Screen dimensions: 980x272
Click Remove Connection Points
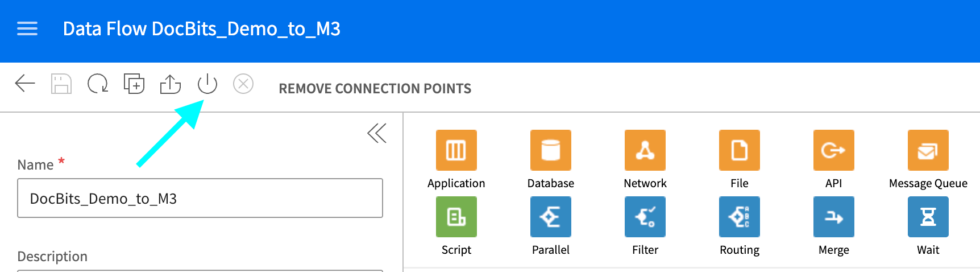375,89
